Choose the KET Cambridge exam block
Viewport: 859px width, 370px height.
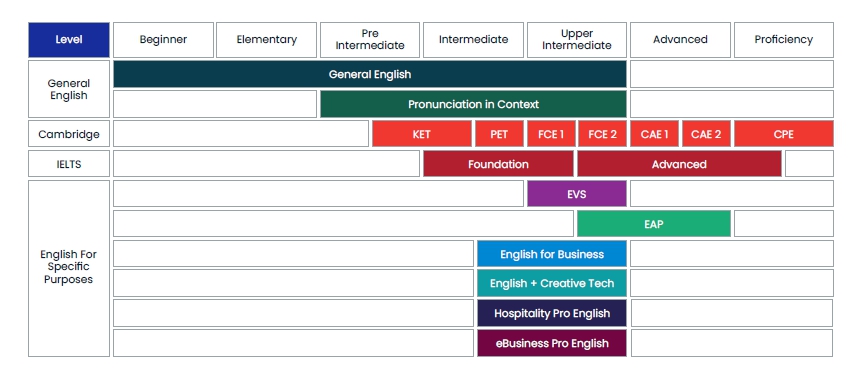tap(421, 134)
